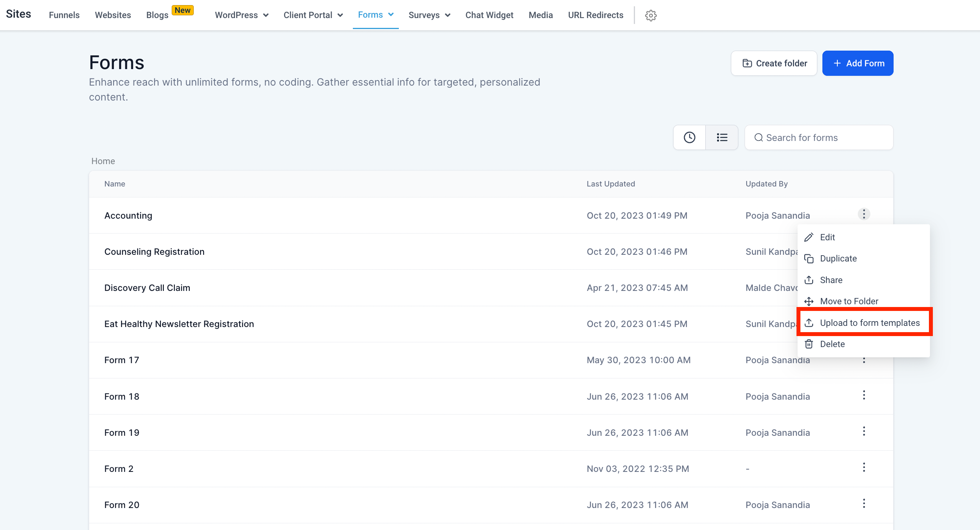Click the share icon beside Share
Image resolution: width=980 pixels, height=530 pixels.
click(x=809, y=280)
